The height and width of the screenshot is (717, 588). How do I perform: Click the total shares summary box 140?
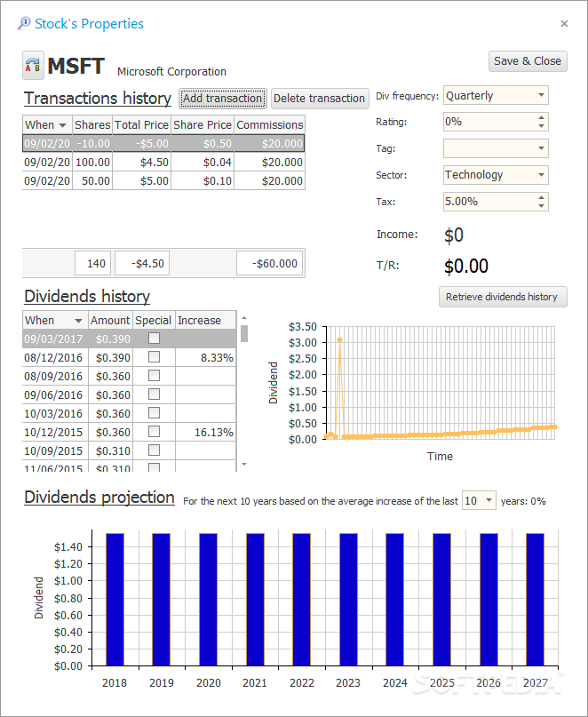(93, 263)
